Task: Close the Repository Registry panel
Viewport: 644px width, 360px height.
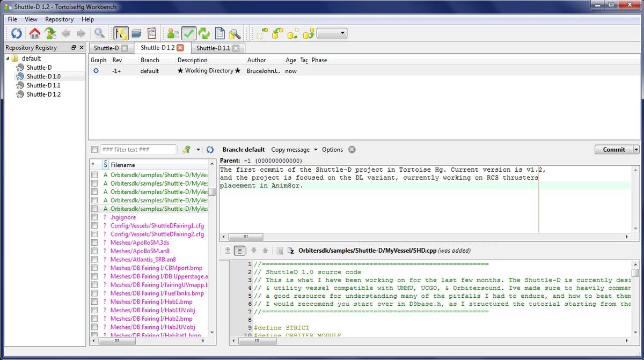Action: coord(82,48)
